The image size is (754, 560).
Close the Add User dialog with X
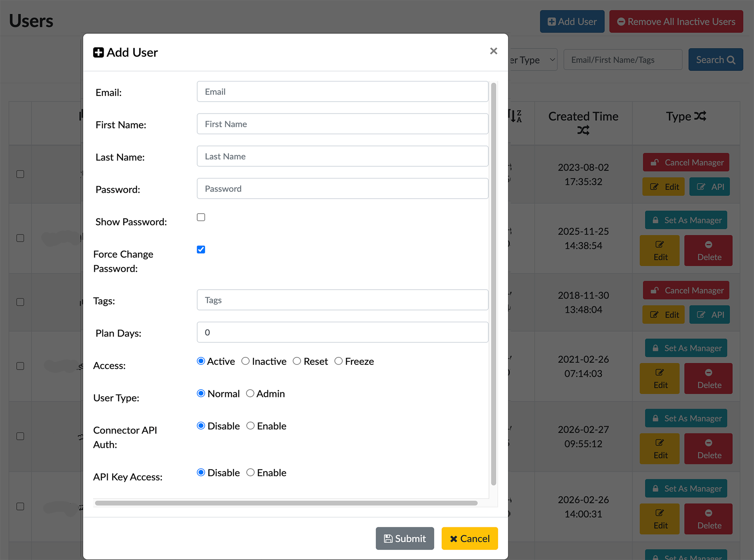(494, 51)
